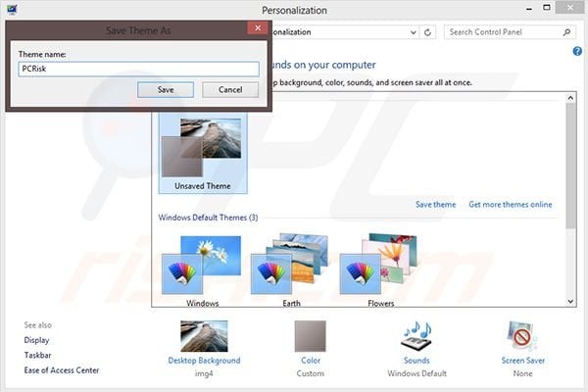The width and height of the screenshot is (588, 392).
Task: Open Display from See also
Action: 36,340
